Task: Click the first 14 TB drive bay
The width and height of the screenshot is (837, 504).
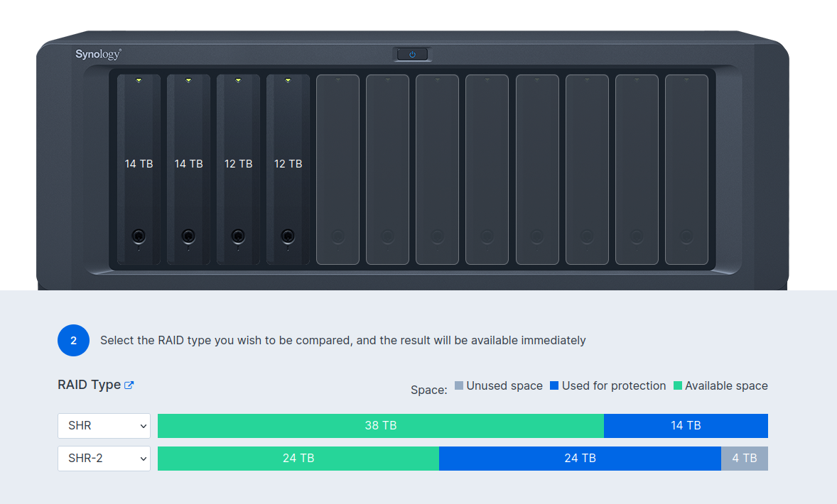Action: pyautogui.click(x=139, y=170)
